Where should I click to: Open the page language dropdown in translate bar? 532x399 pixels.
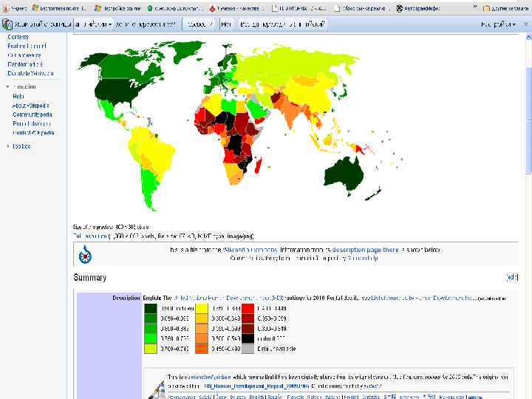(93, 24)
